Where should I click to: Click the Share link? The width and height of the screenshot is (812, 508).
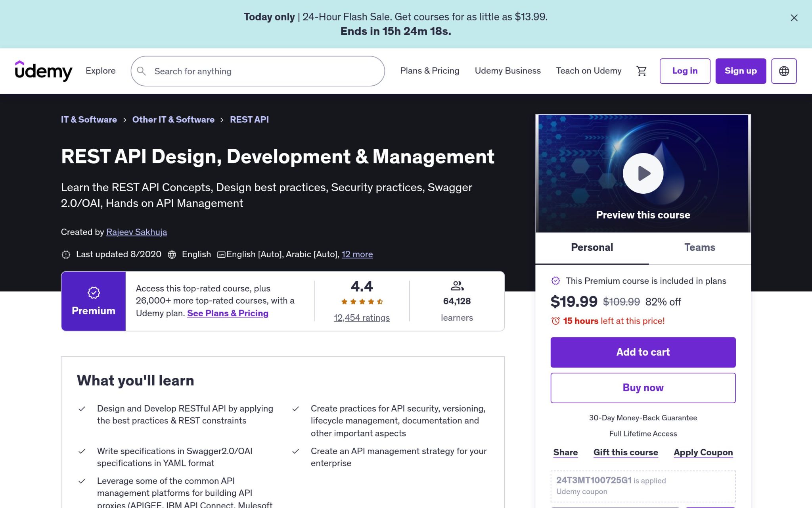pyautogui.click(x=565, y=452)
